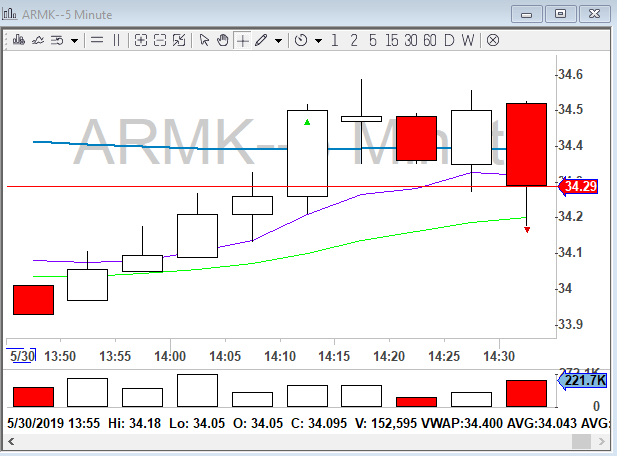
Task: Switch chart to 5 minute interval
Action: [x=373, y=40]
